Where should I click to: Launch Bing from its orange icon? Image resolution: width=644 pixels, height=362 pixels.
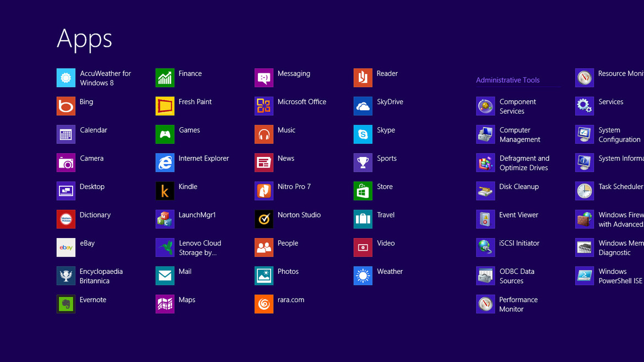click(66, 106)
